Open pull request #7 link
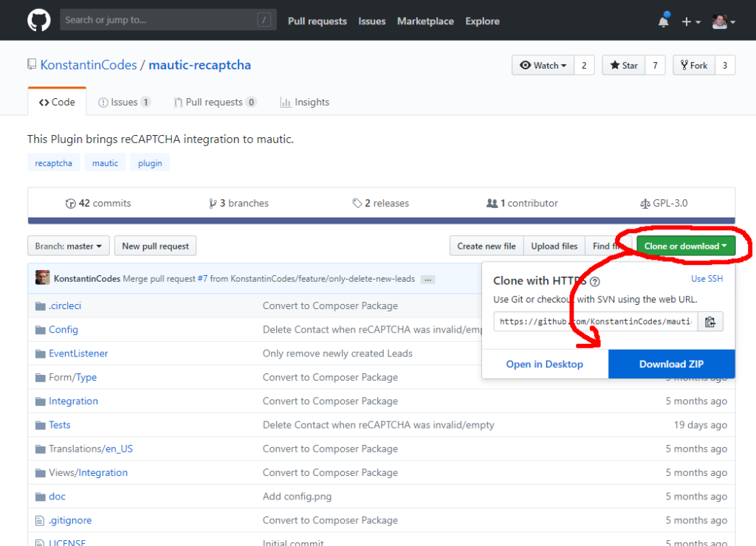756x546 pixels. point(202,279)
